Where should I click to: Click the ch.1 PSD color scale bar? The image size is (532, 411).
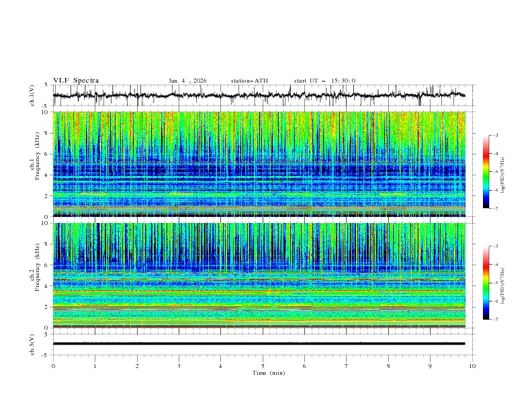pyautogui.click(x=486, y=172)
